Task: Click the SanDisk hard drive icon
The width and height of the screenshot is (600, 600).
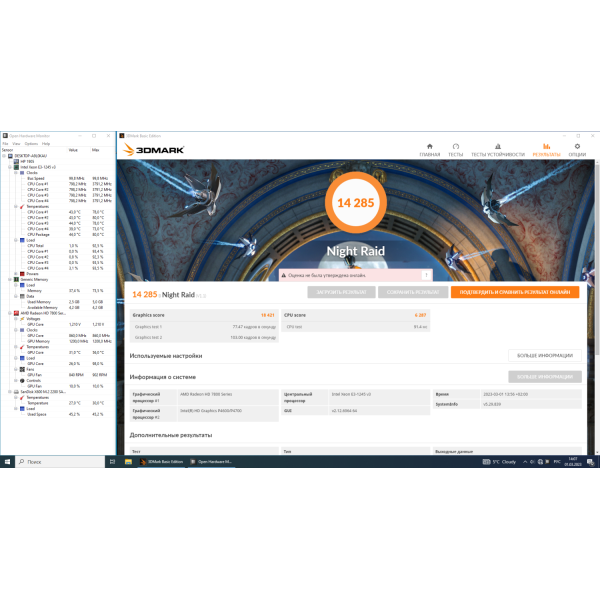Action: (16, 392)
